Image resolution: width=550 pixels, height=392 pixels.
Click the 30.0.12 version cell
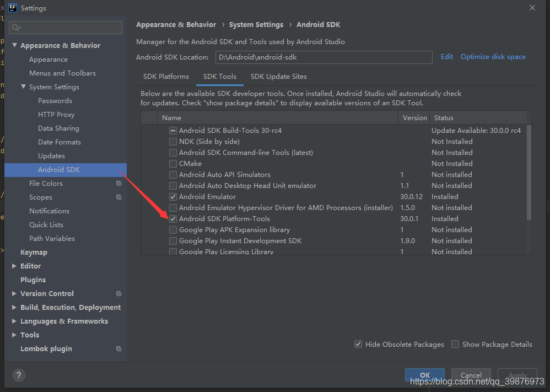tap(411, 196)
